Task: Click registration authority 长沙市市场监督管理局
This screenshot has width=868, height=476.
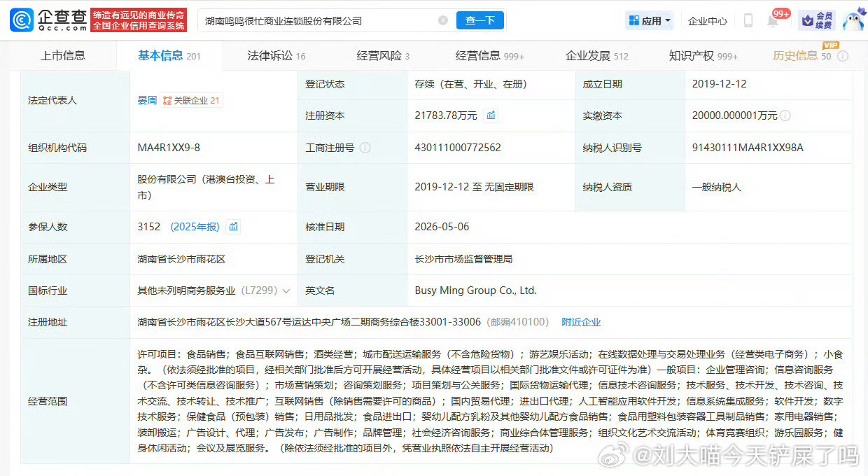Action: point(463,259)
